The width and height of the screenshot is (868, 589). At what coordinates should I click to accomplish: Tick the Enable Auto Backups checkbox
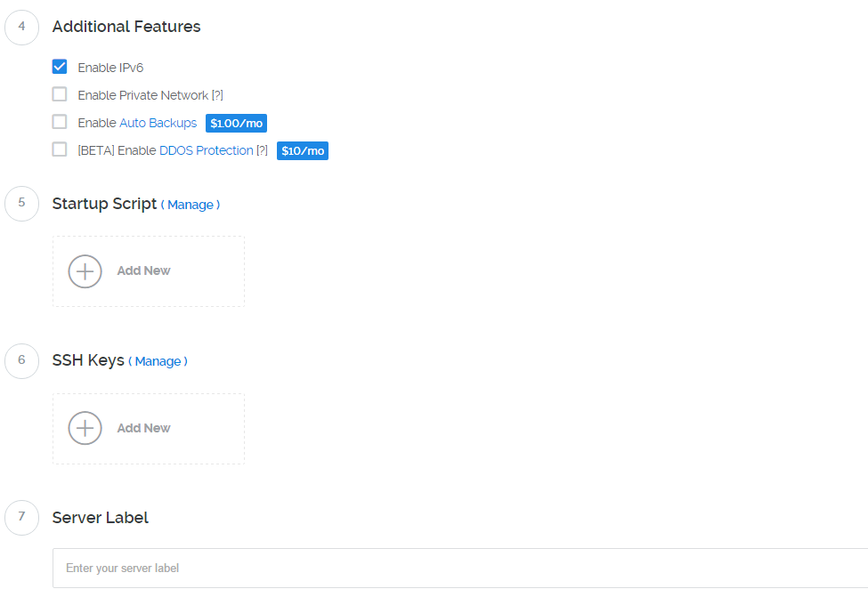60,122
